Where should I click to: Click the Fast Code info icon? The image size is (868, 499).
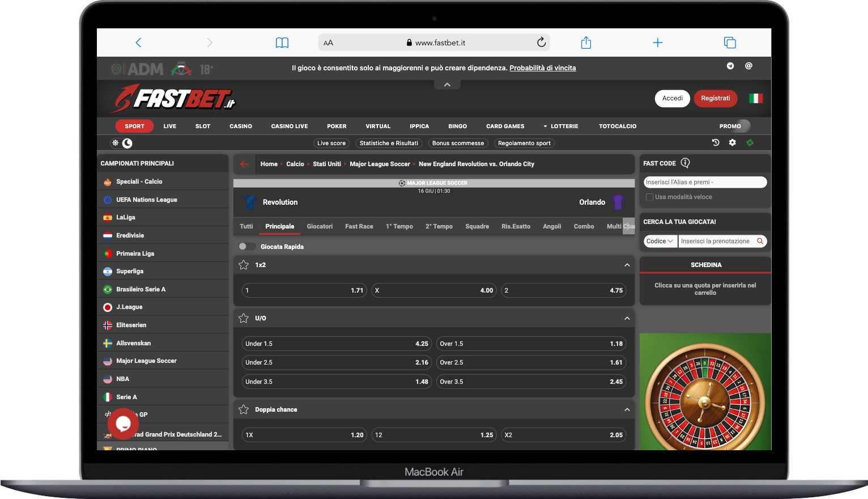pos(686,163)
